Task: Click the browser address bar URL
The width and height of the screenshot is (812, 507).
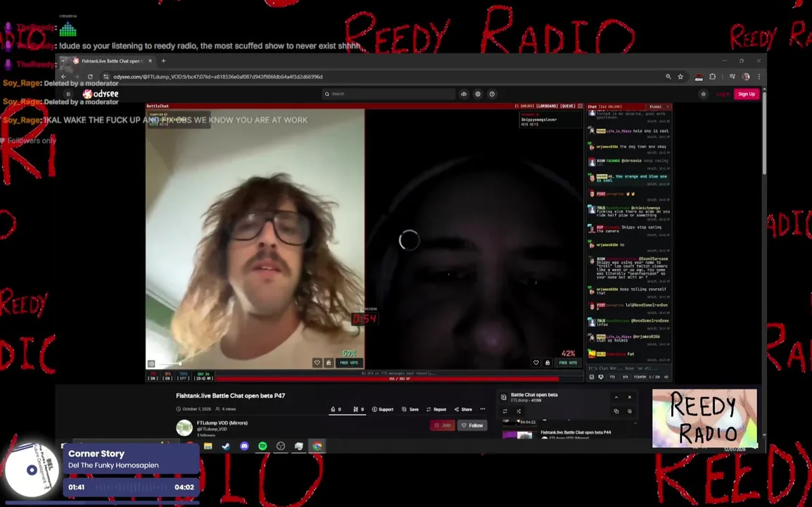Action: click(217, 77)
